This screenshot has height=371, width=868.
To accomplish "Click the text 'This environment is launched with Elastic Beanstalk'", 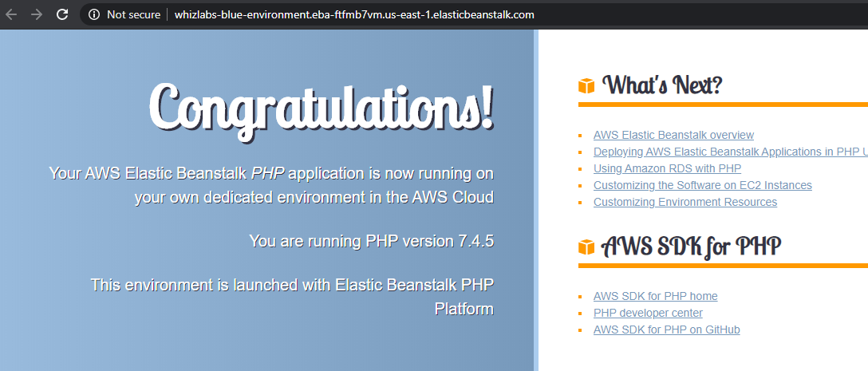I will 274,285.
